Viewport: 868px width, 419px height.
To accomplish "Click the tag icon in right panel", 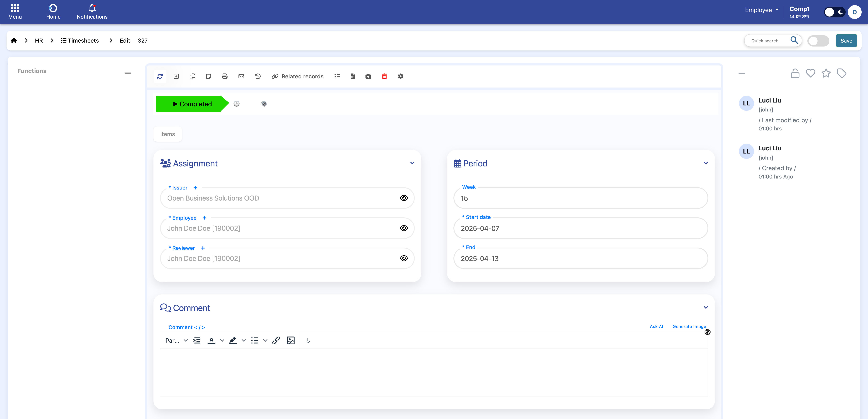I will 842,73.
